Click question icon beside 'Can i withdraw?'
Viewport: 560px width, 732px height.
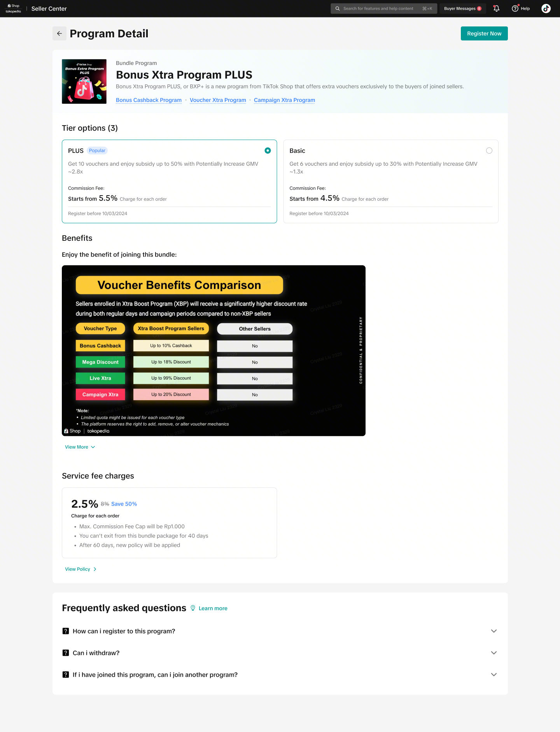(x=66, y=653)
